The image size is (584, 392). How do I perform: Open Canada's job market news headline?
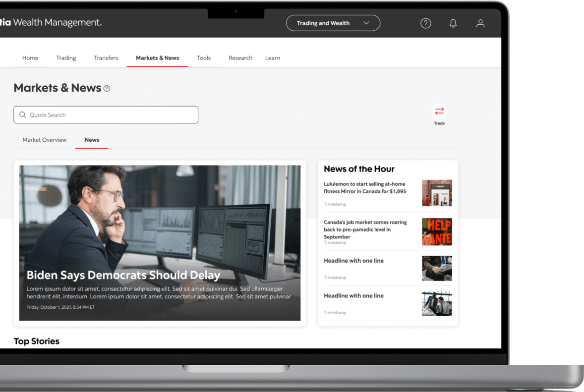tap(365, 229)
